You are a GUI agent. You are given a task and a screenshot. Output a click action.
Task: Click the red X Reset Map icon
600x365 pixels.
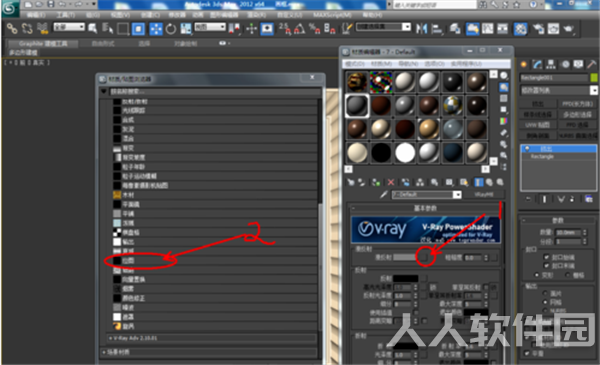pos(391,182)
